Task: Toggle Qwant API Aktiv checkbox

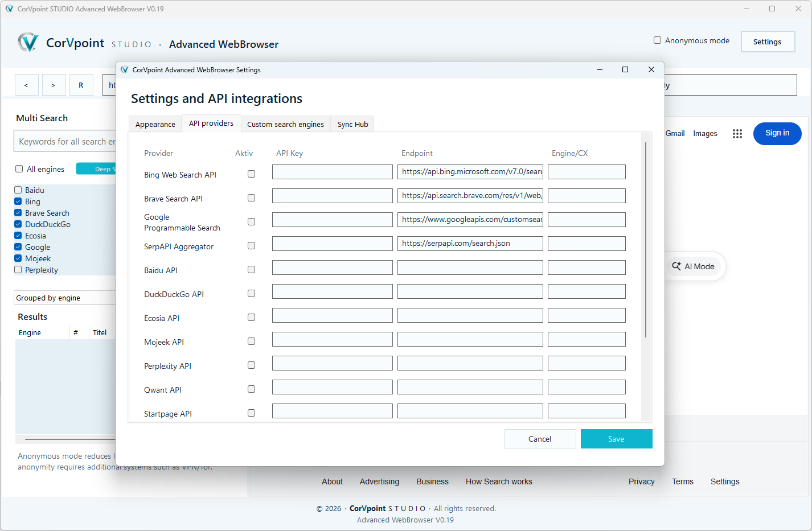Action: pyautogui.click(x=251, y=389)
